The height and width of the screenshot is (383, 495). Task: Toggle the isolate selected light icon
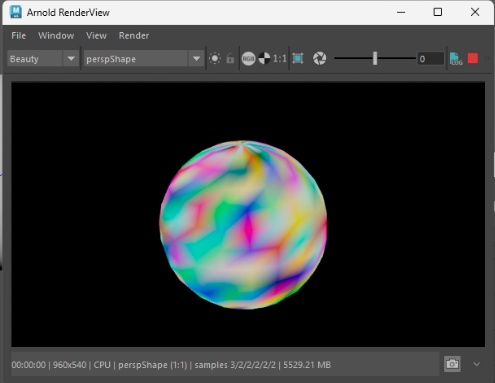[x=215, y=59]
